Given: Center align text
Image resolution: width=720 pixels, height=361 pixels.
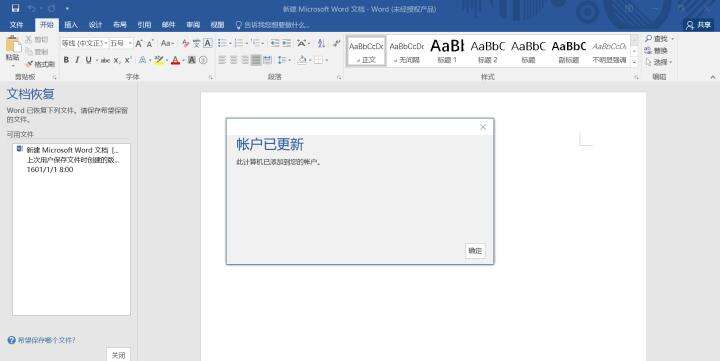Looking at the screenshot, I should pyautogui.click(x=234, y=60).
